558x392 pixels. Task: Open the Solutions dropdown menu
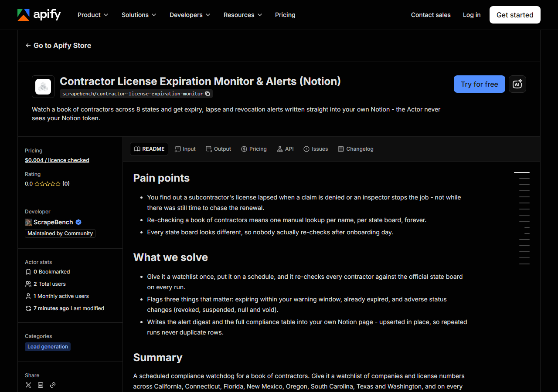click(x=139, y=15)
